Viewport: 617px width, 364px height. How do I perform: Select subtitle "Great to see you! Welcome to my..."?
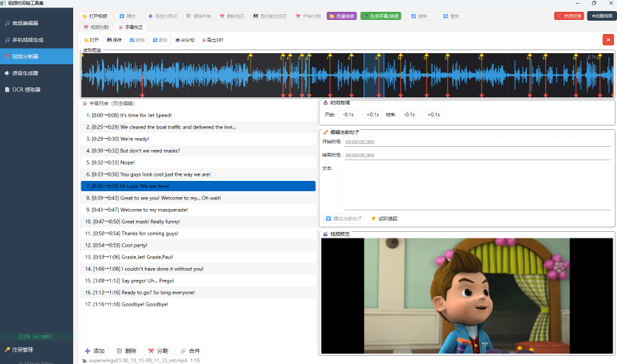pos(198,198)
